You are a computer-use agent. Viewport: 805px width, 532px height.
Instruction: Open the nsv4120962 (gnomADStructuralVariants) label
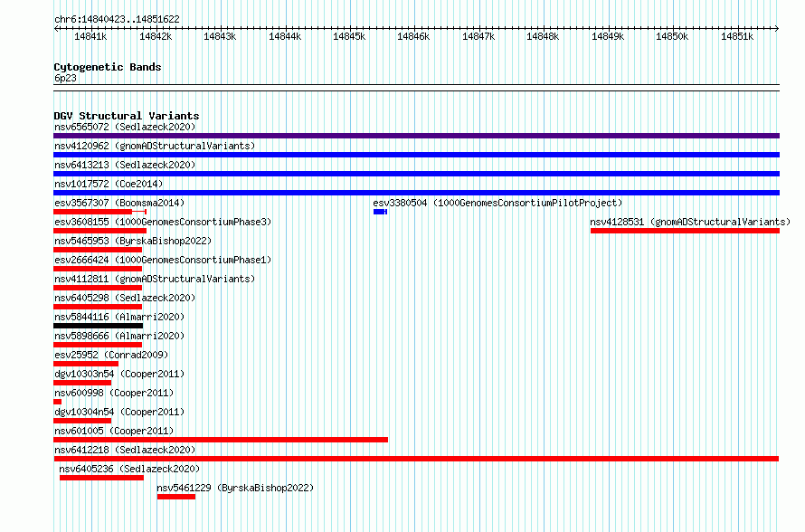[x=155, y=146]
